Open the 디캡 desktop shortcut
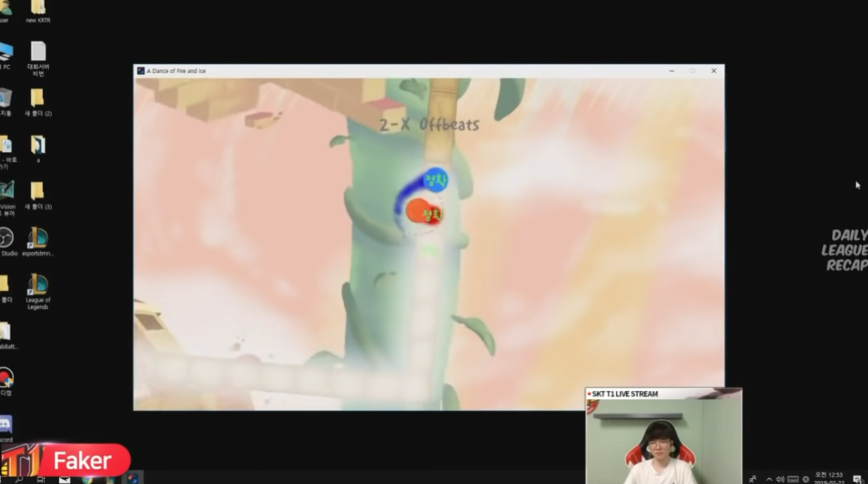868x484 pixels. tap(6, 382)
